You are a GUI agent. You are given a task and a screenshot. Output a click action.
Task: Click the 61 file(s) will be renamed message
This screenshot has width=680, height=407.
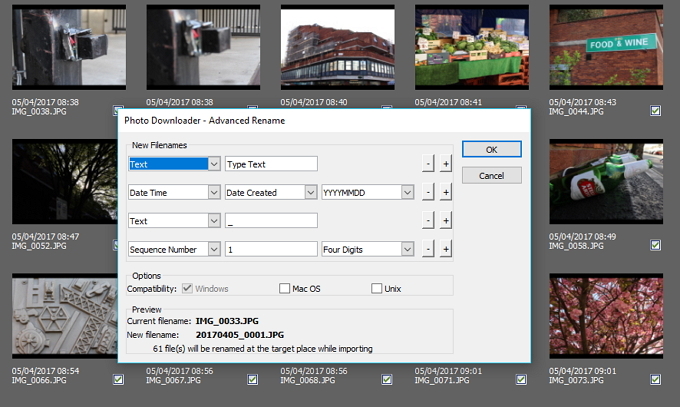[263, 349]
